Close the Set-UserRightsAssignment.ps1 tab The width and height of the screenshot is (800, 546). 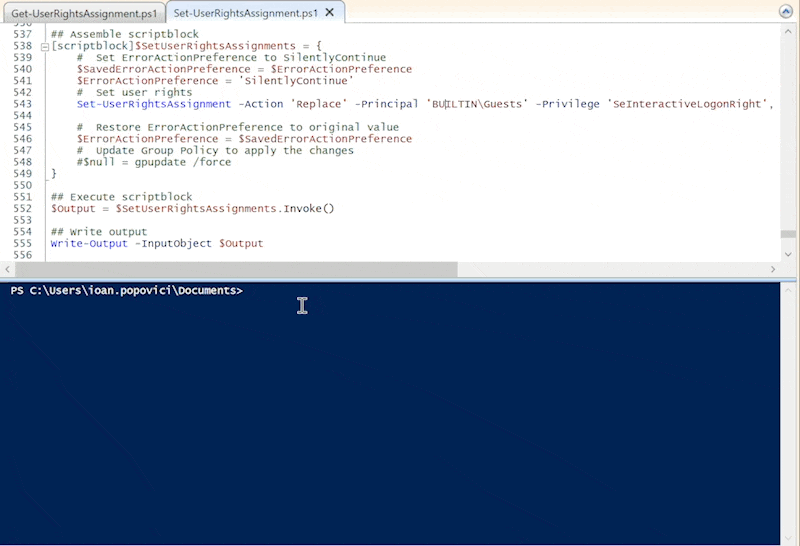tap(330, 12)
